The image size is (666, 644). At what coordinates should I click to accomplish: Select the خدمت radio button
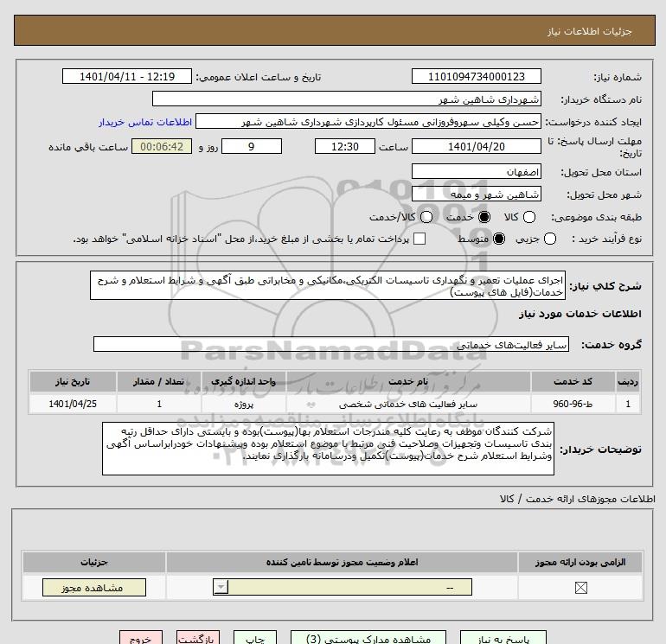point(483,217)
